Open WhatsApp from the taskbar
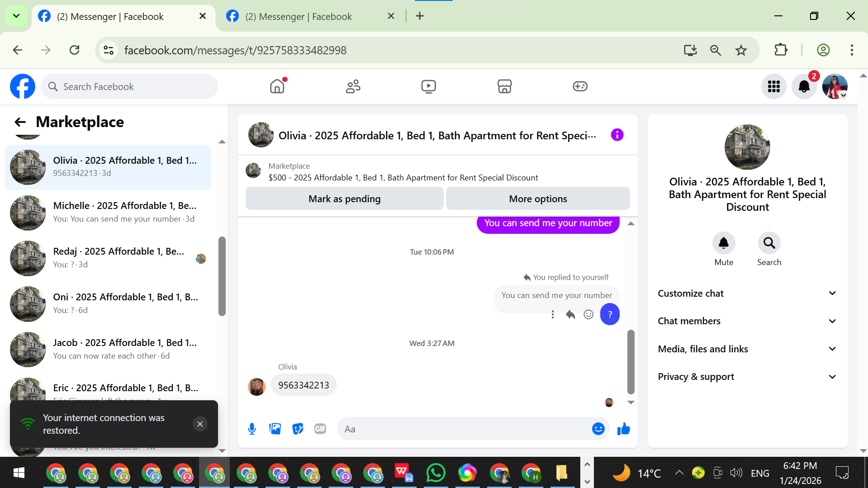 point(436,473)
